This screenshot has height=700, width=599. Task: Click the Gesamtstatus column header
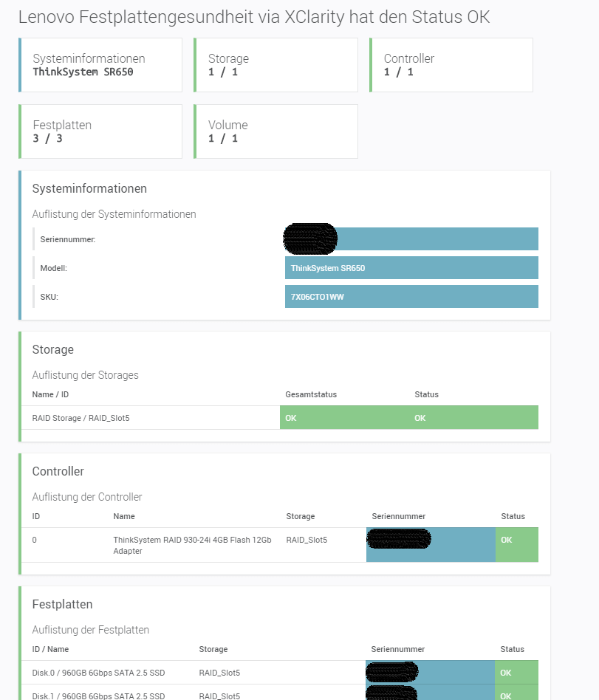click(311, 394)
